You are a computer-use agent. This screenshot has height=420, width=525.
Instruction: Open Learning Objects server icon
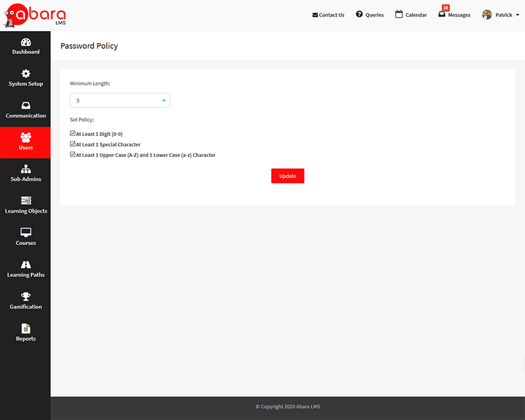pos(26,200)
